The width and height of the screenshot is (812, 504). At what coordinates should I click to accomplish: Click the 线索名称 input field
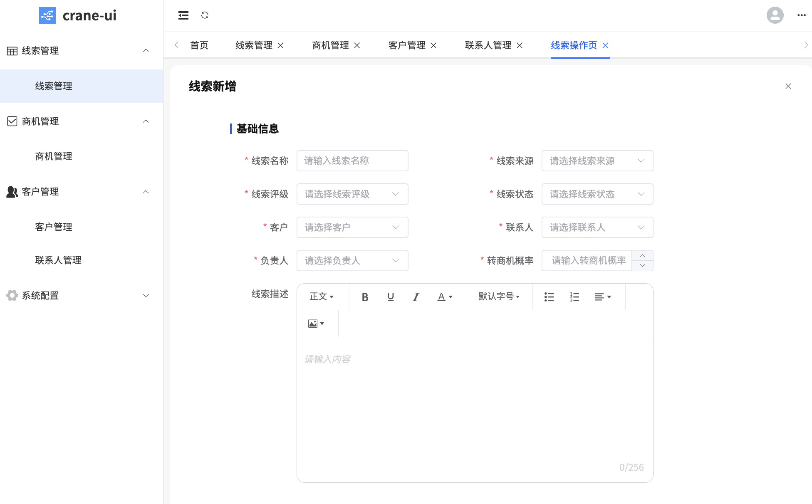click(352, 161)
